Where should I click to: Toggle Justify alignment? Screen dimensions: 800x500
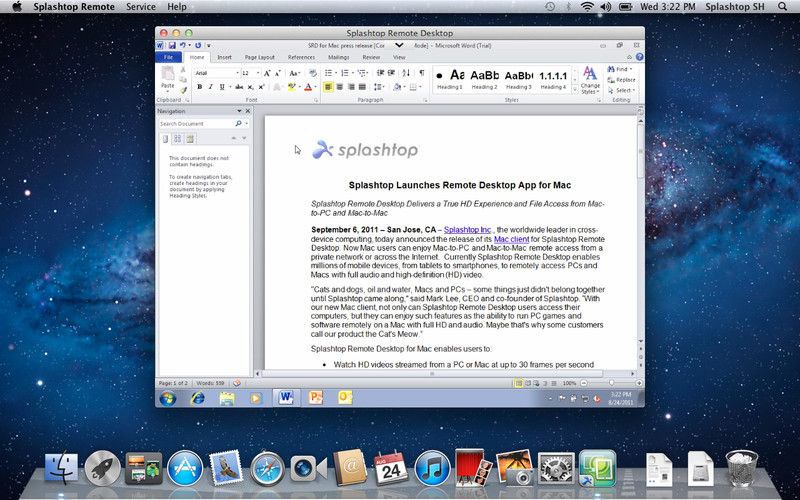(x=362, y=87)
